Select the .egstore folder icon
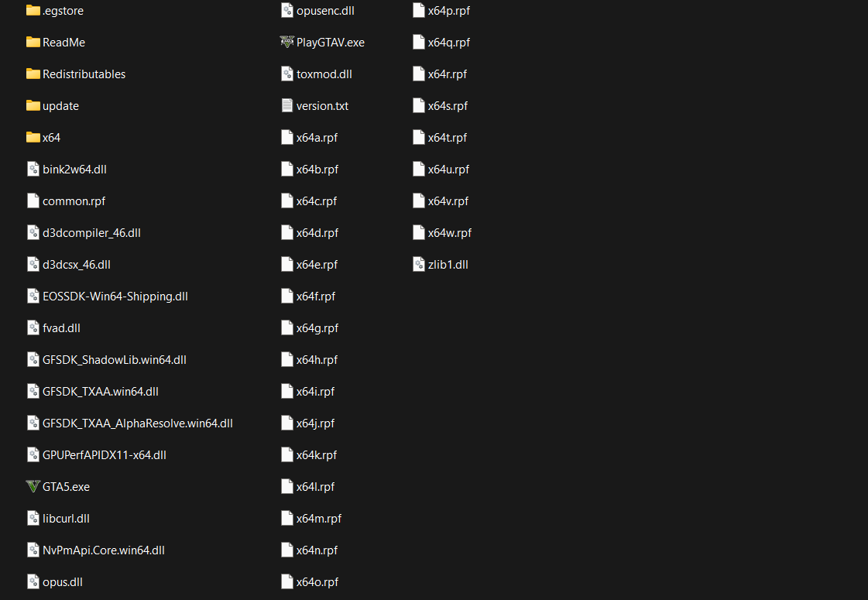 tap(33, 11)
